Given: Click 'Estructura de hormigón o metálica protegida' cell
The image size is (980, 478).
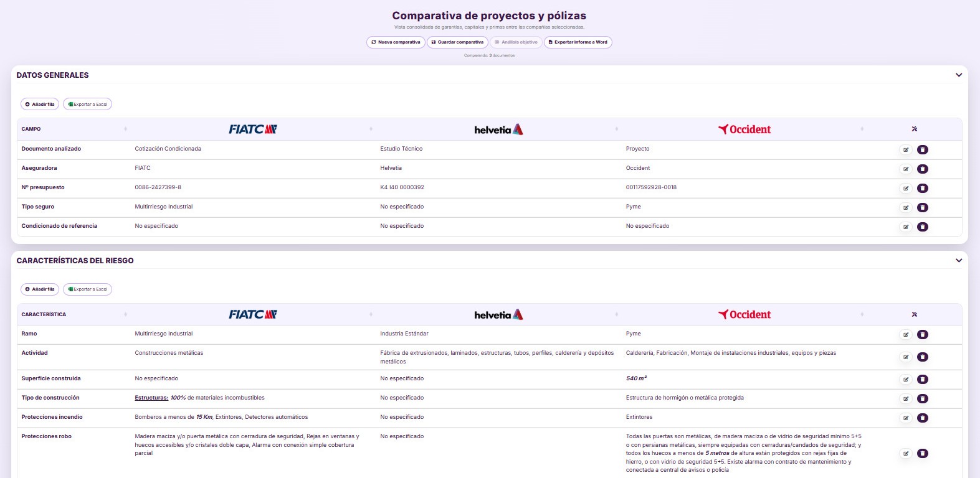Looking at the screenshot, I should (x=685, y=398).
